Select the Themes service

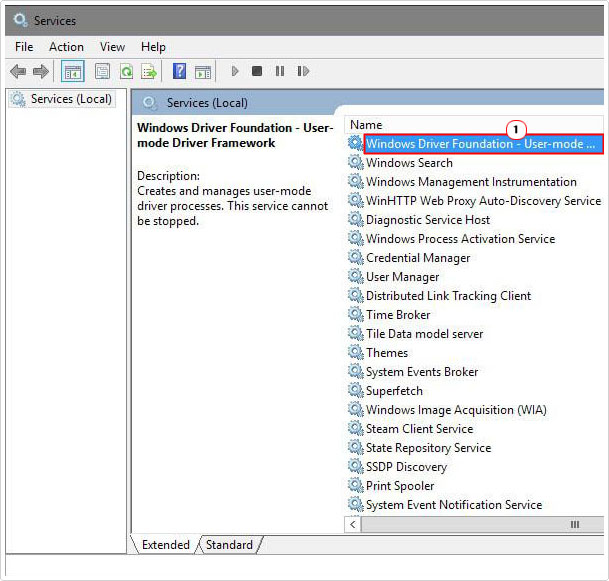[387, 353]
